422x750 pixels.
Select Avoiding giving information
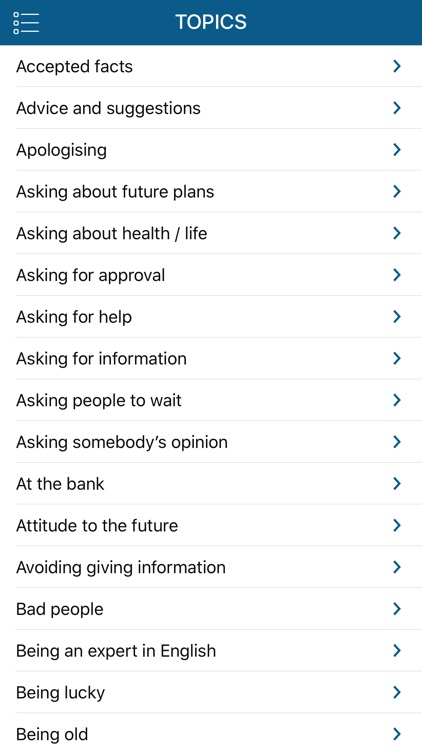(211, 567)
